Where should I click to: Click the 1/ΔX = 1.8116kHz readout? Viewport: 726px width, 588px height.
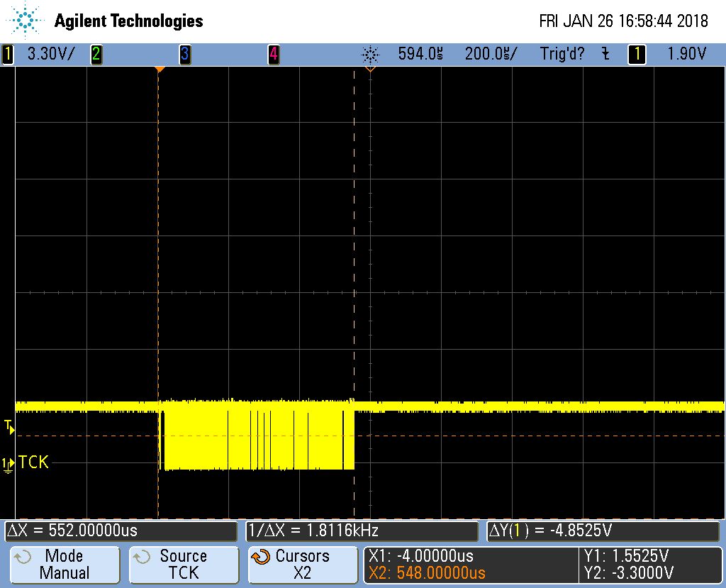tap(362, 531)
